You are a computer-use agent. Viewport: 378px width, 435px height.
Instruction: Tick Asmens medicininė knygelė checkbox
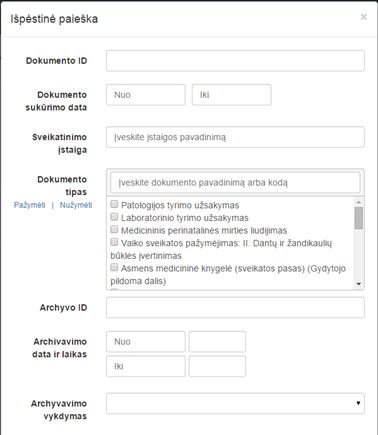(x=114, y=267)
